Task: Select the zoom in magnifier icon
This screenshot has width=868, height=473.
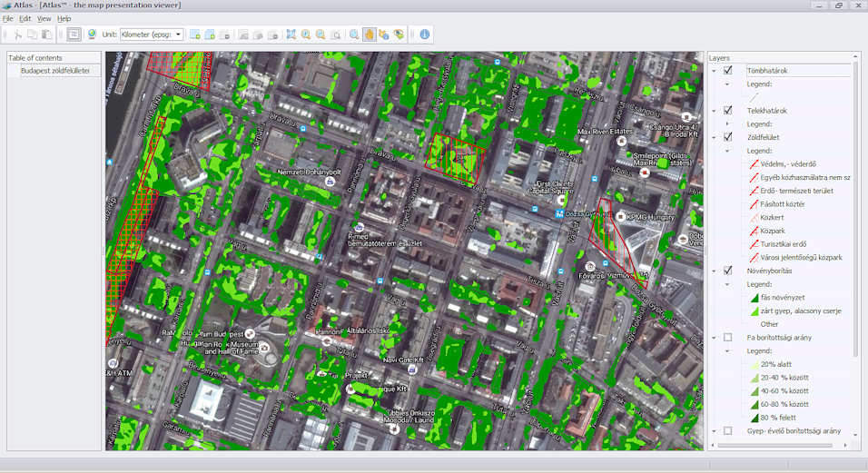Action: point(306,34)
